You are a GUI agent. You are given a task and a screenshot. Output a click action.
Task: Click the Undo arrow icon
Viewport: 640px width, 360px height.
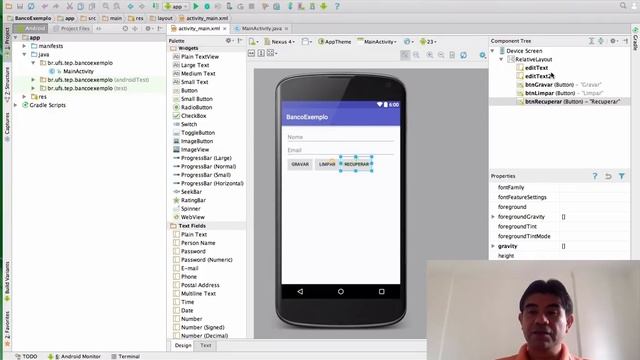point(44,6)
